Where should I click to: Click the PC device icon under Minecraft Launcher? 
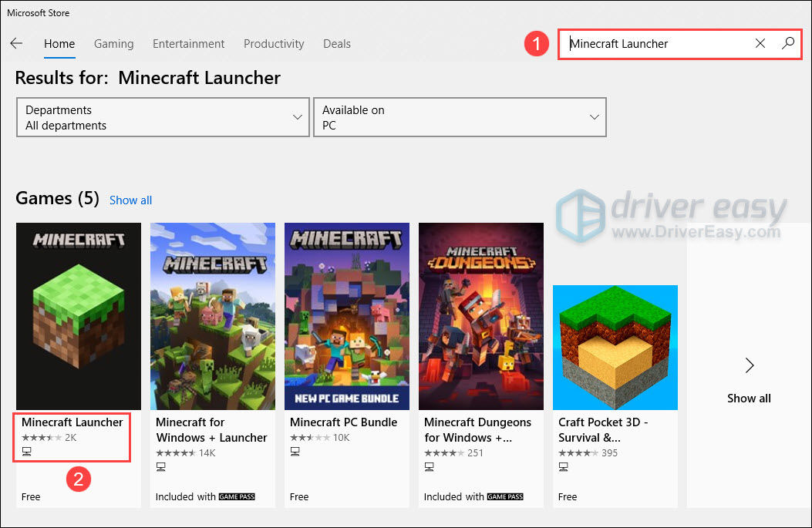coord(27,452)
